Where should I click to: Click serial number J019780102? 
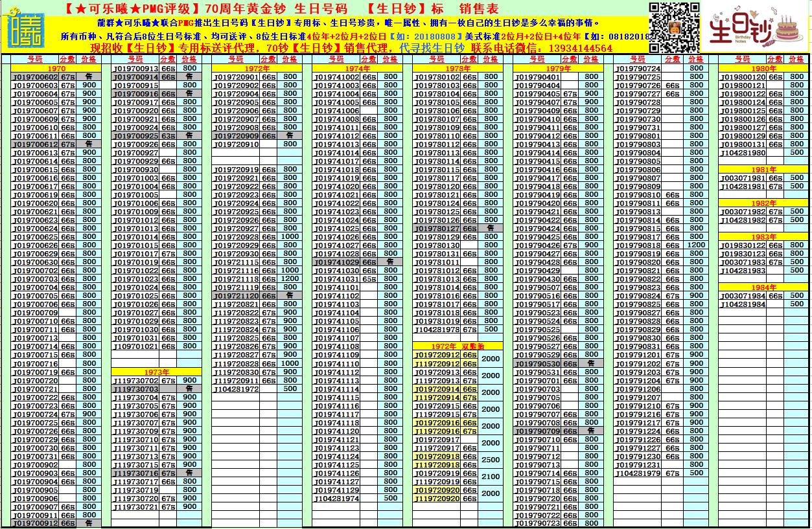click(437, 76)
